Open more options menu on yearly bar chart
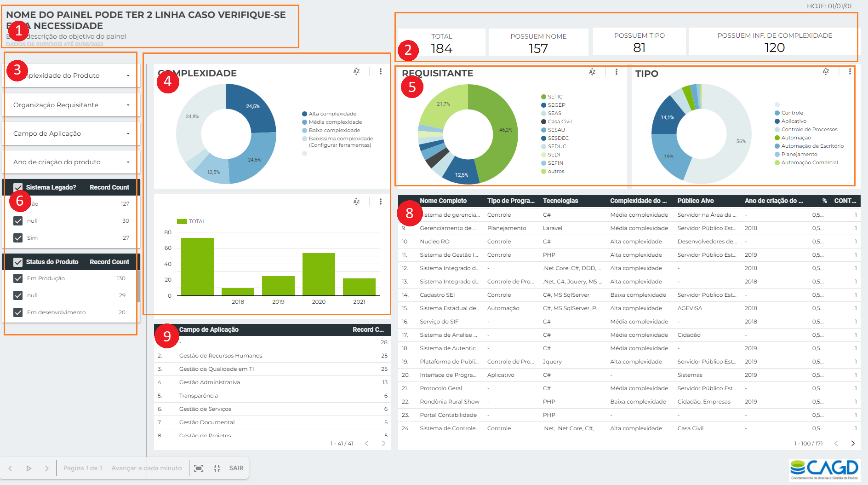Image resolution: width=868 pixels, height=485 pixels. (x=381, y=202)
